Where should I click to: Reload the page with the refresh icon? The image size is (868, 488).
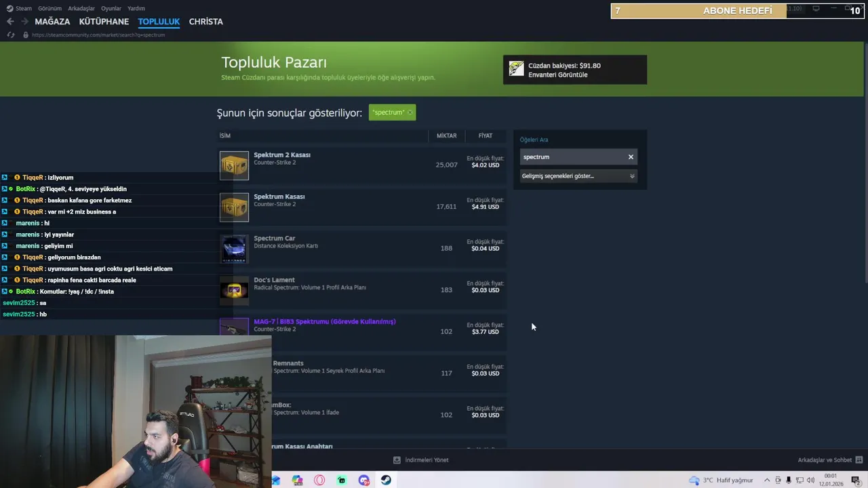10,35
